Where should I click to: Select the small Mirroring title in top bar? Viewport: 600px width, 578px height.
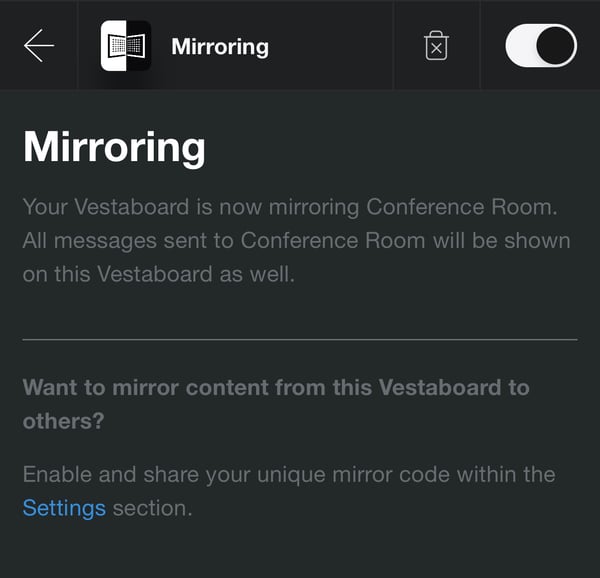pos(220,47)
